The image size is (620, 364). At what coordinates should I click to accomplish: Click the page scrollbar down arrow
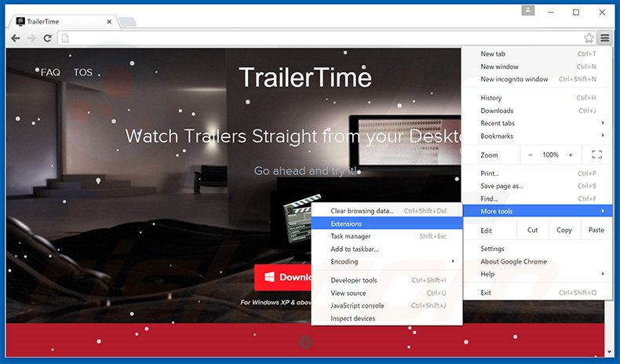tap(608, 351)
